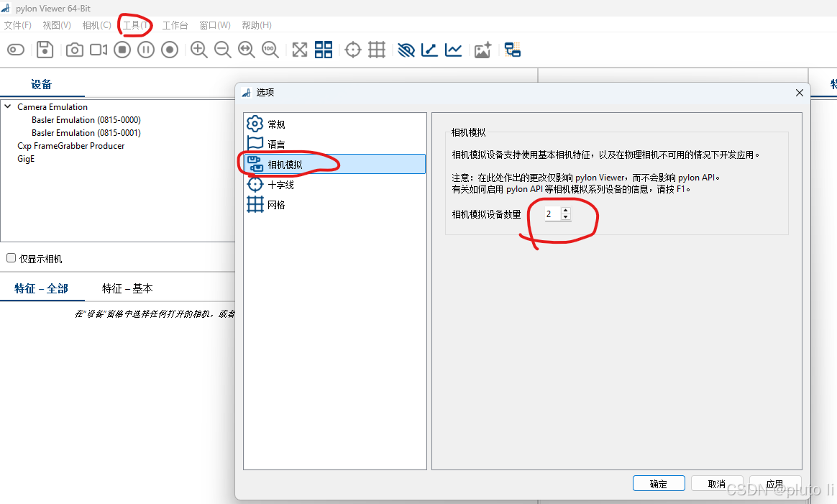Switch to the 特征 – 基本 tab
837x504 pixels.
127,288
